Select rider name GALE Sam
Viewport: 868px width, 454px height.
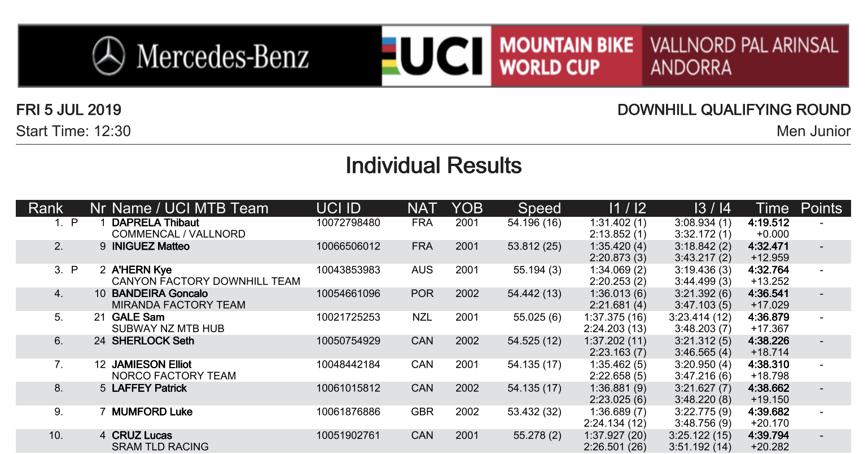pyautogui.click(x=138, y=317)
